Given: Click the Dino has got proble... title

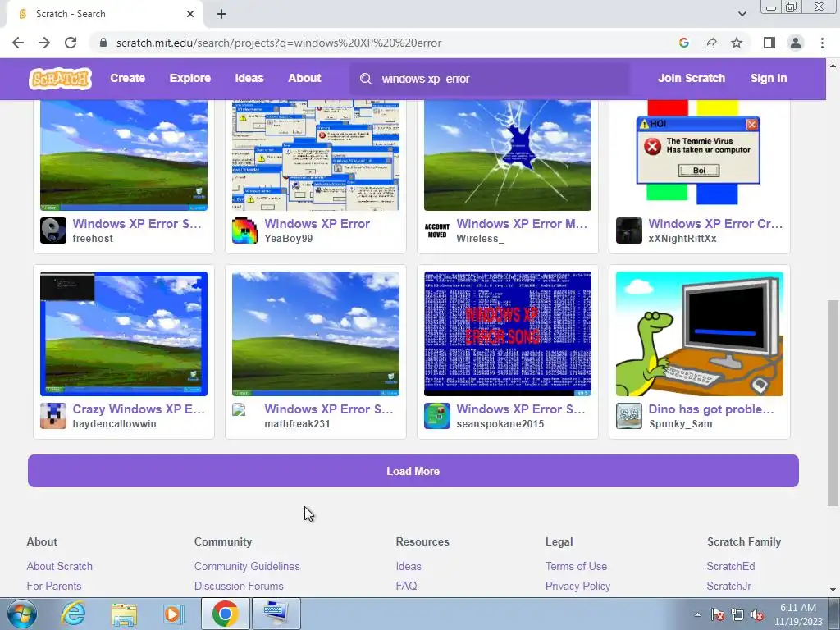Looking at the screenshot, I should coord(711,409).
